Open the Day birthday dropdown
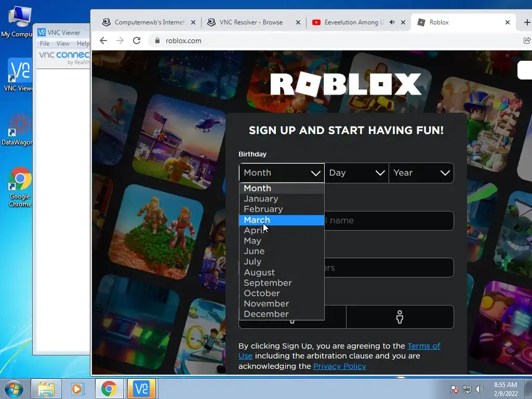The image size is (532, 399). [x=356, y=172]
